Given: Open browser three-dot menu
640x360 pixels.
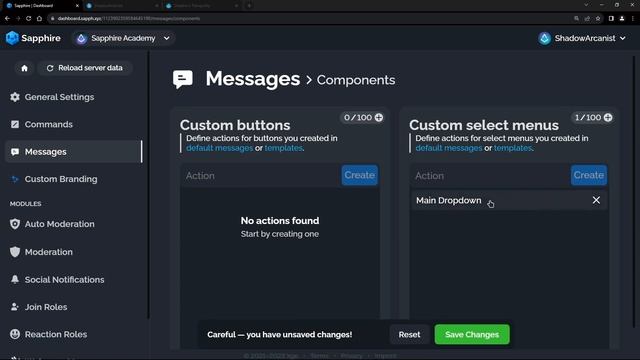Looking at the screenshot, I should tap(633, 18).
